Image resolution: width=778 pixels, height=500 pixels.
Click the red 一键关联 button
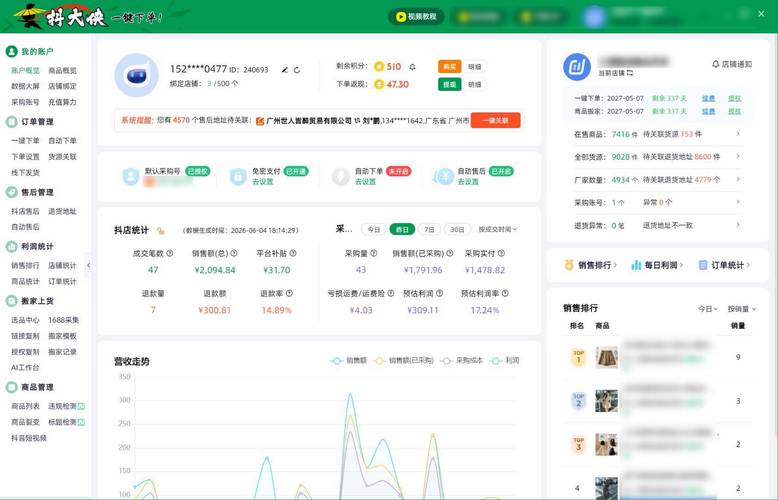point(495,120)
